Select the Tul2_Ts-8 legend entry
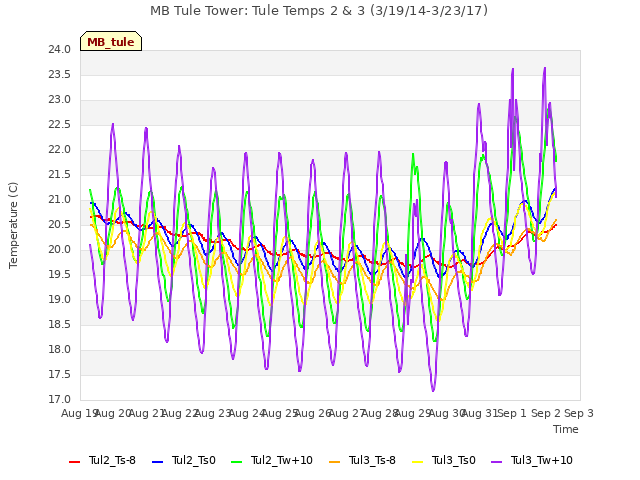 (x=102, y=460)
